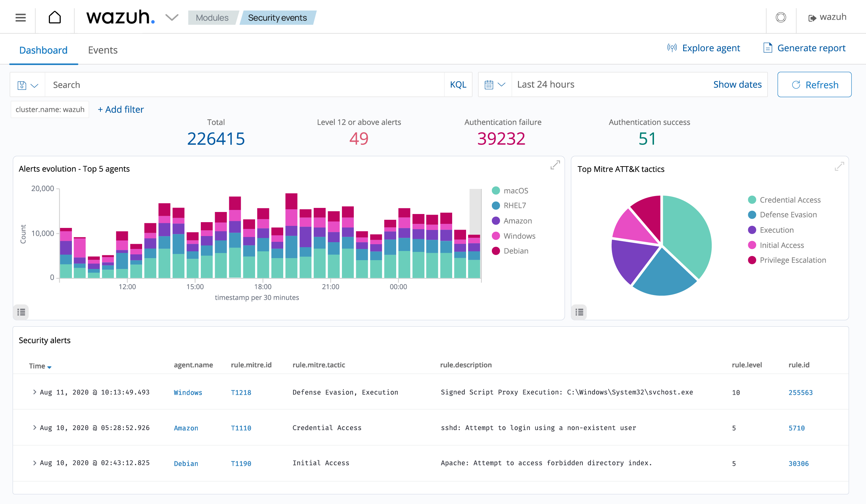Toggle the Amazon legend color

pyautogui.click(x=496, y=221)
